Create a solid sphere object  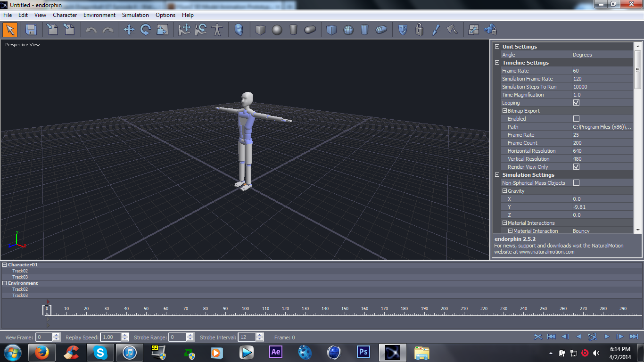(x=277, y=30)
